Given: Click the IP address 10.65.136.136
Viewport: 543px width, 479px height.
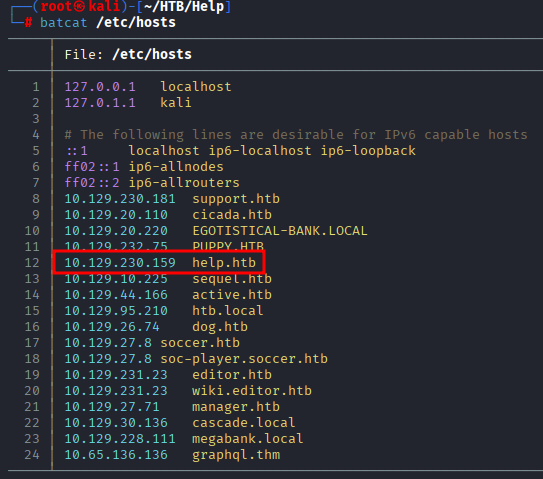Looking at the screenshot, I should (116, 455).
